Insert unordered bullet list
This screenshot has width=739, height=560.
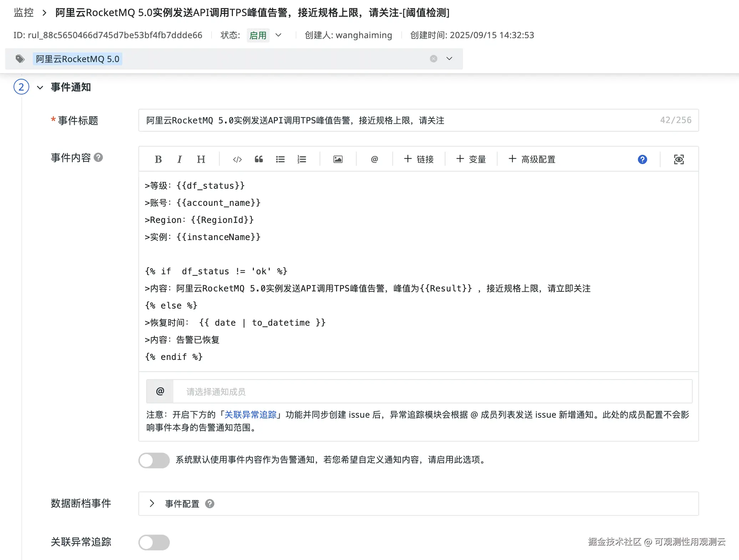[280, 159]
